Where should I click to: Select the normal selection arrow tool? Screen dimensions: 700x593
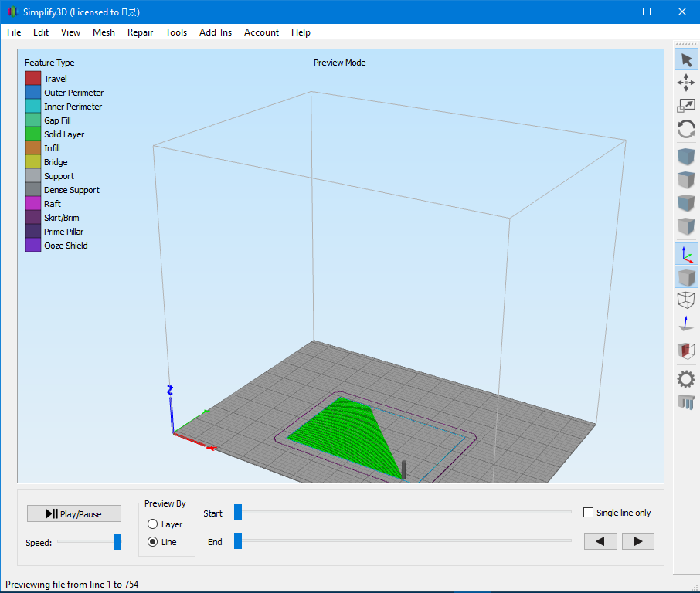686,60
